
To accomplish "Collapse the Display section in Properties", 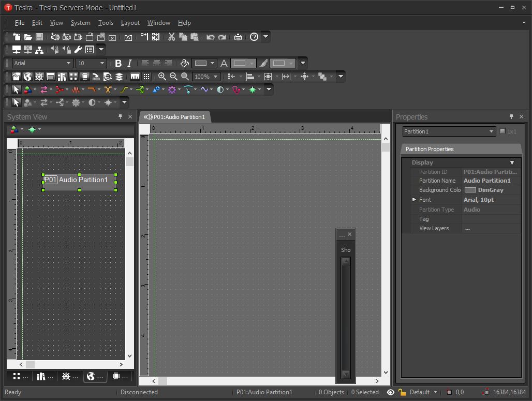I will [512, 162].
